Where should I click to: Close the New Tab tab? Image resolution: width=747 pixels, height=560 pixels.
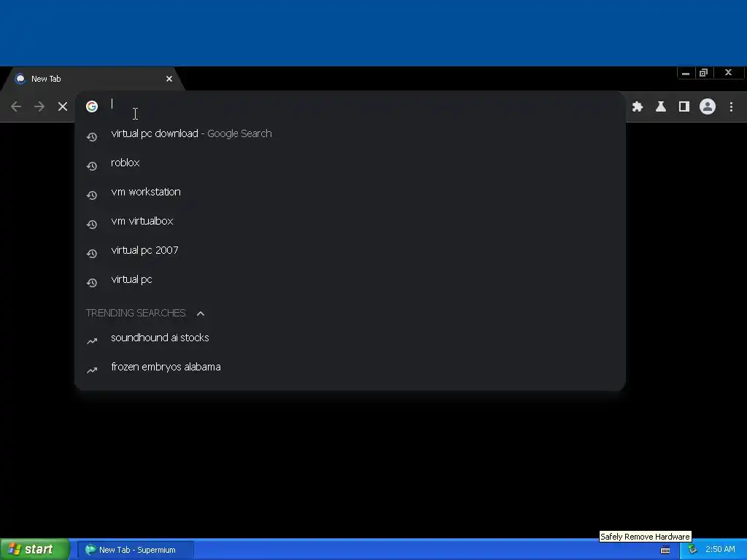[169, 79]
